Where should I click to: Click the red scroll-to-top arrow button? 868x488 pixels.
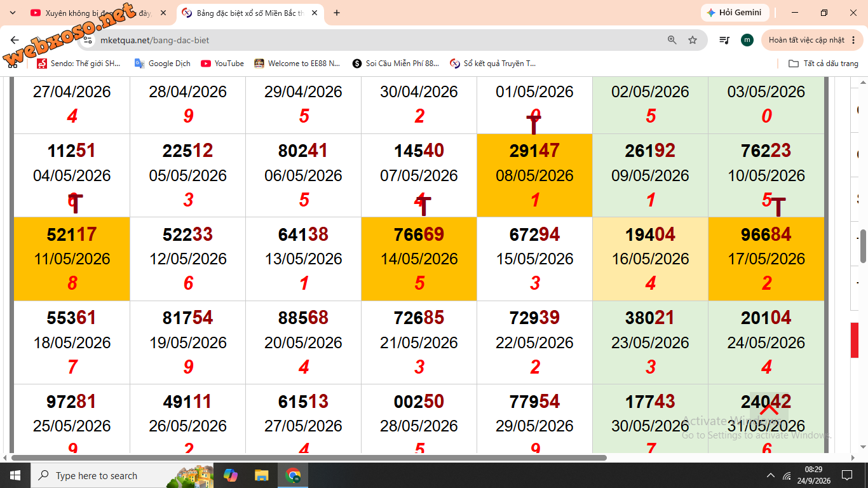point(769,410)
